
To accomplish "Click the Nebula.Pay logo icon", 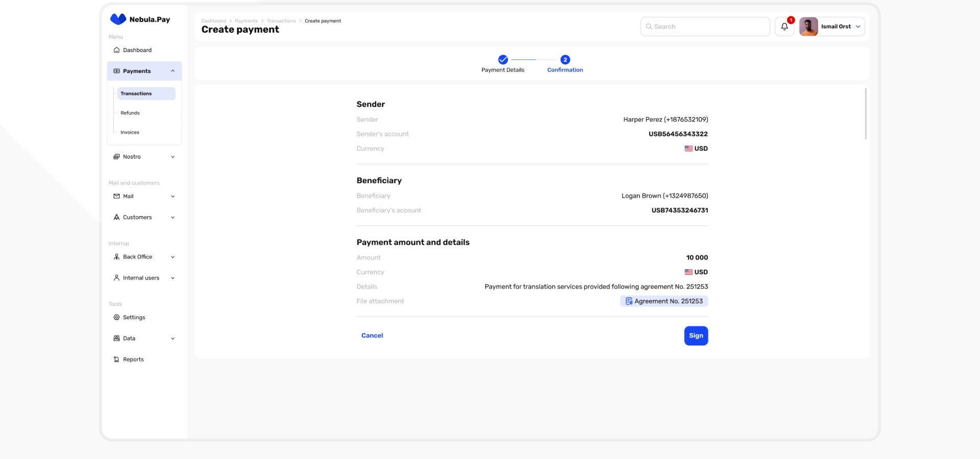I will pos(118,19).
